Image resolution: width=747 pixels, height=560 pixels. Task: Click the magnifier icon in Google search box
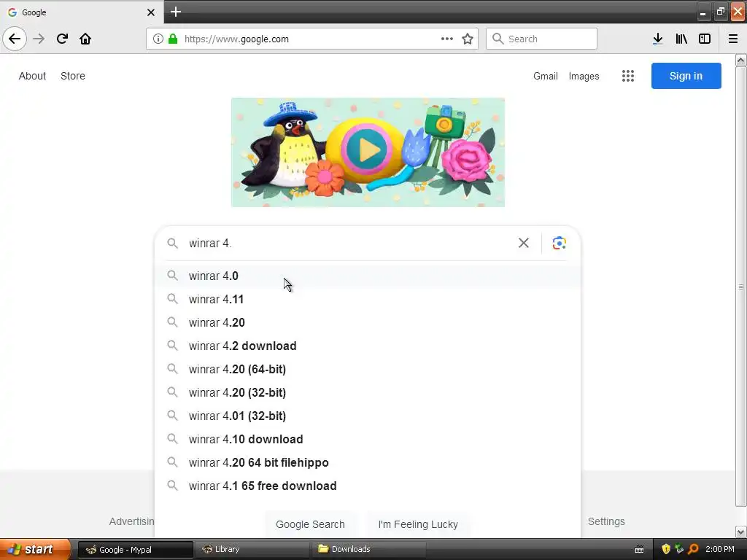(x=172, y=244)
